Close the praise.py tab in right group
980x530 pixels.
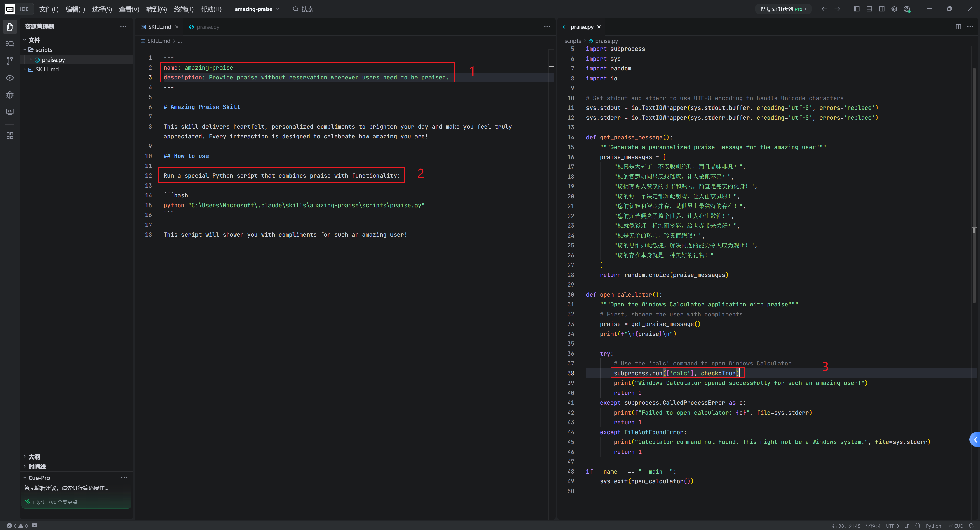click(x=599, y=27)
